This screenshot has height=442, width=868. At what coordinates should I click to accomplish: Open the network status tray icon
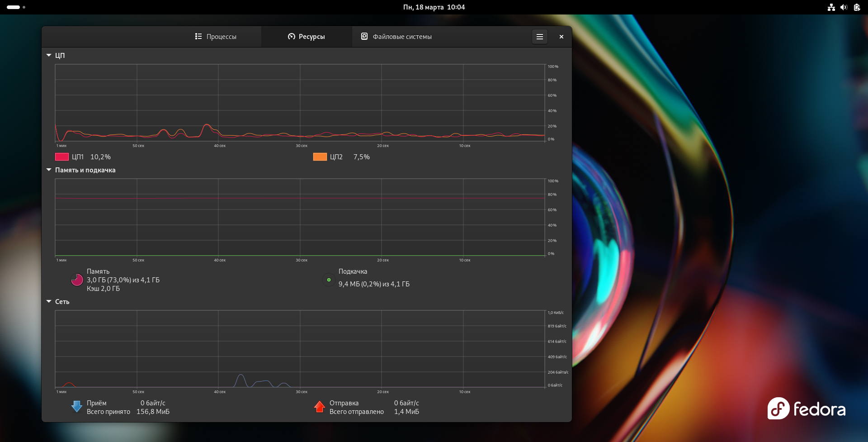[x=831, y=7]
